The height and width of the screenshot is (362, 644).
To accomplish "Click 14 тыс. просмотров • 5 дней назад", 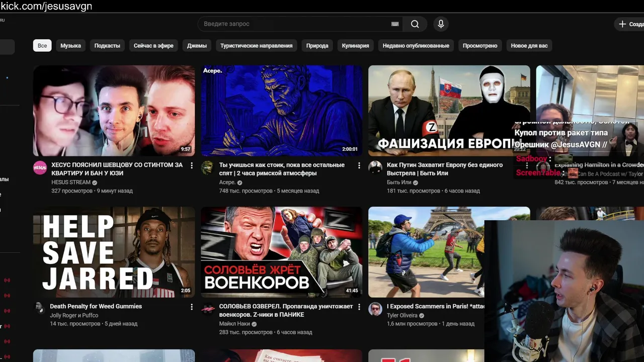I will click(x=94, y=324).
